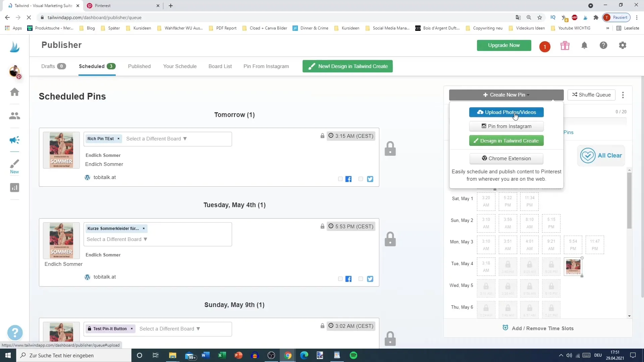Open the Home icon in the sidebar
This screenshot has height=362, width=644.
(14, 92)
